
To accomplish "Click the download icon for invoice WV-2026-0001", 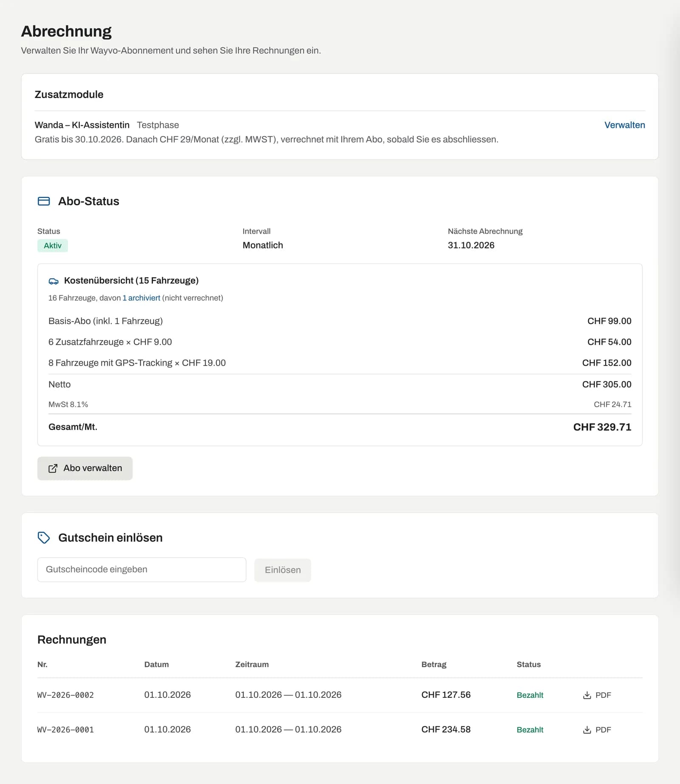I will point(587,730).
